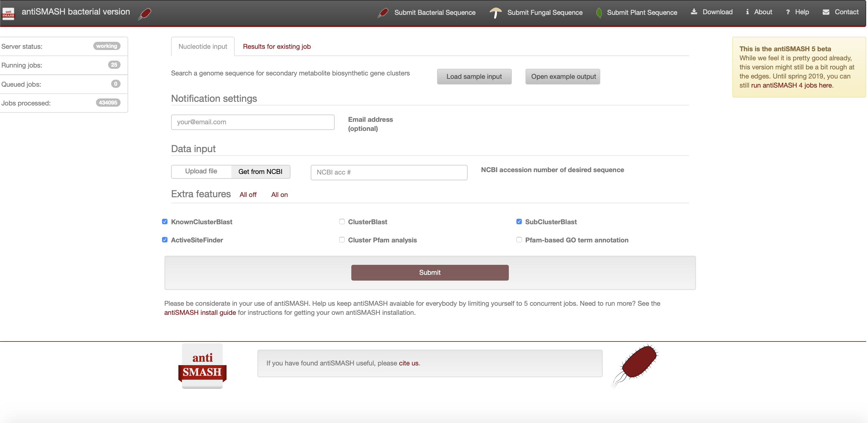Select Upload file option
Viewport: 868px width, 423px height.
(201, 171)
